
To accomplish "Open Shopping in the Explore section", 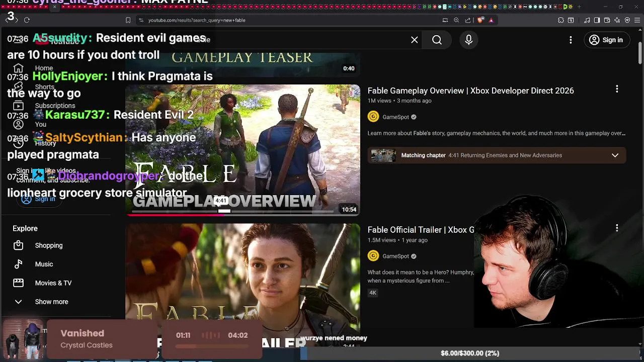I will [49, 245].
